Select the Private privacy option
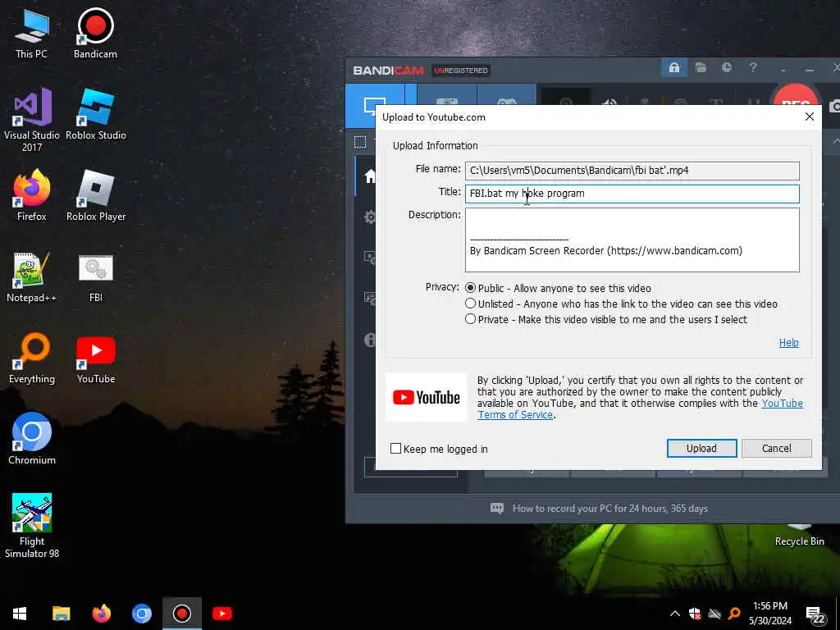The height and width of the screenshot is (630, 840). [470, 319]
